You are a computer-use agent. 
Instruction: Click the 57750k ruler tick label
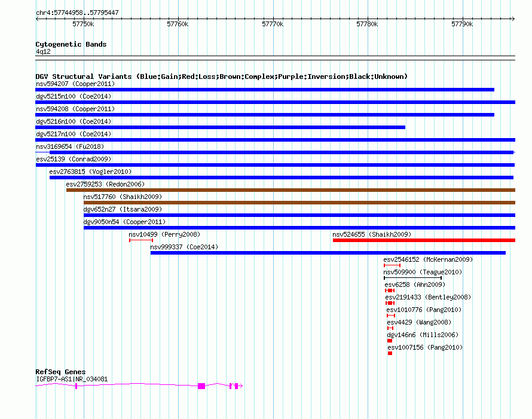pos(83,24)
